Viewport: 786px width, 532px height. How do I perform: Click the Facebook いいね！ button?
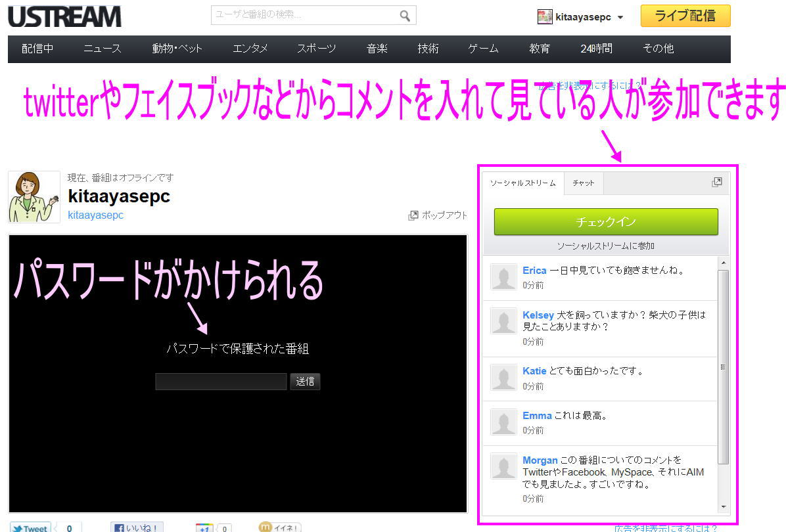tap(137, 527)
